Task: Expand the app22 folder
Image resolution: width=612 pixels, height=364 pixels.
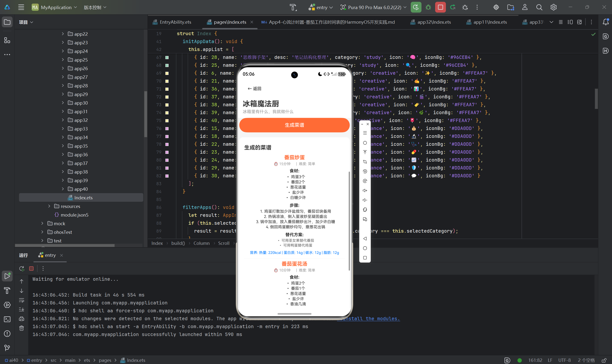Action: [x=63, y=34]
